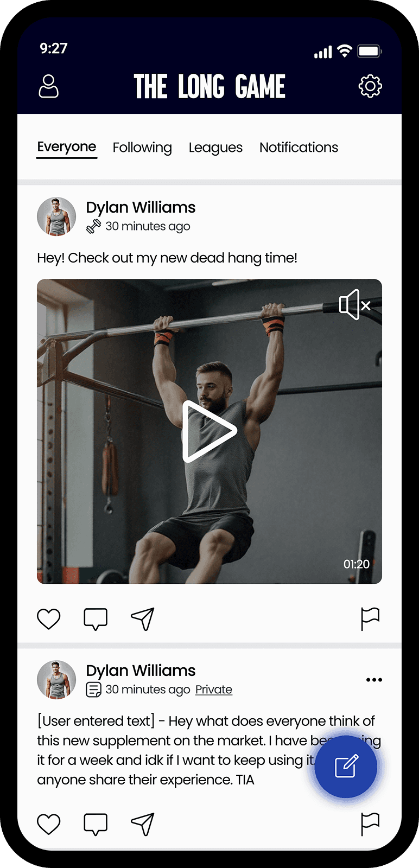Play the dead hang video

point(209,431)
